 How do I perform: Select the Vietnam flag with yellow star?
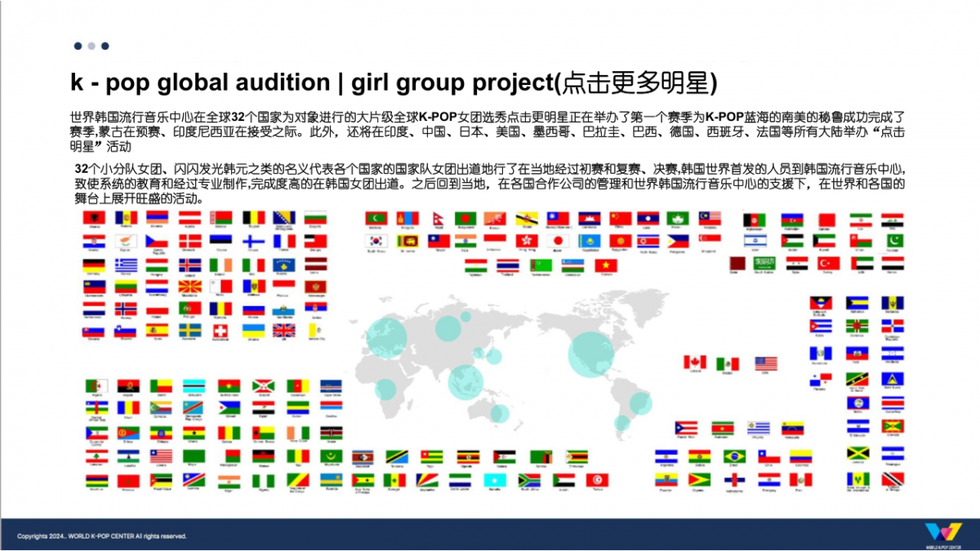click(x=606, y=264)
